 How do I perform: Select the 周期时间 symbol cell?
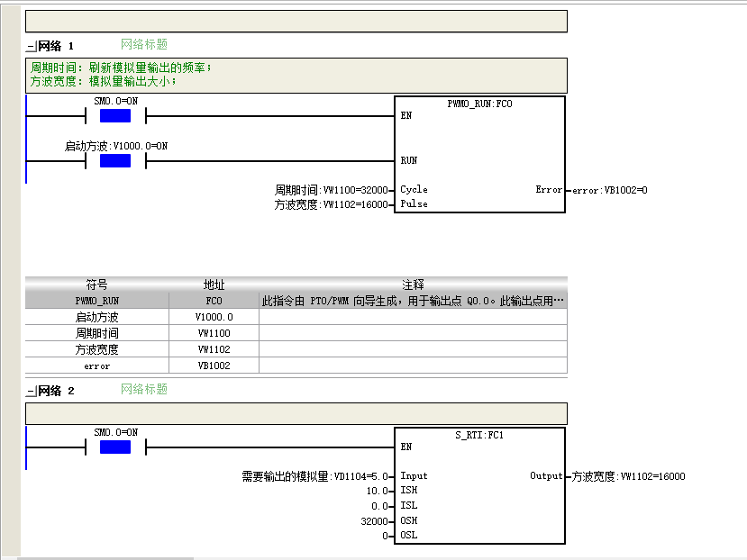coord(96,333)
